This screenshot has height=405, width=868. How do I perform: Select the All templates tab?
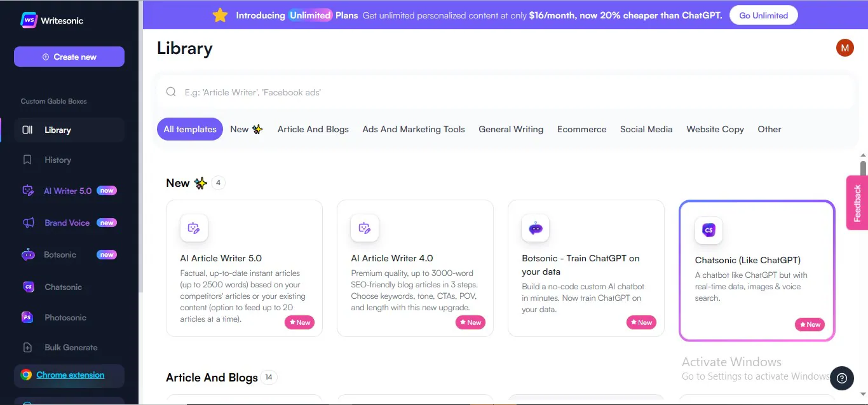190,129
